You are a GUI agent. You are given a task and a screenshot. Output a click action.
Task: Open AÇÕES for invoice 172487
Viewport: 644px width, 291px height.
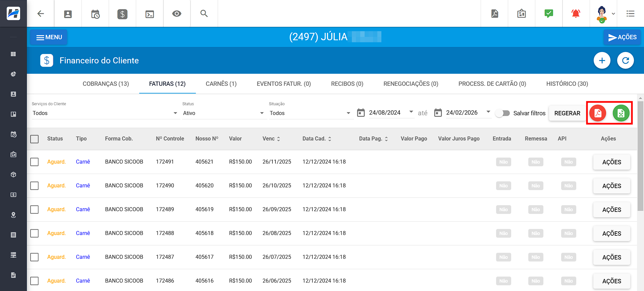pyautogui.click(x=612, y=257)
